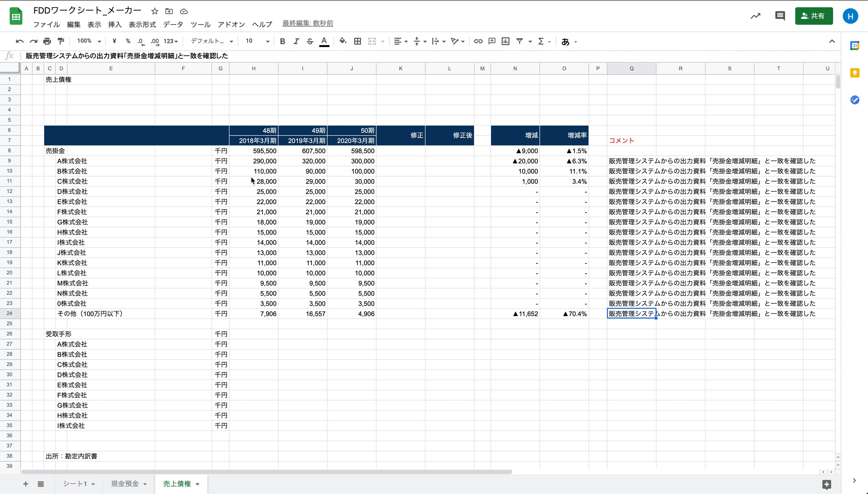Open the fill color picker
This screenshot has width=868, height=494.
pos(342,42)
